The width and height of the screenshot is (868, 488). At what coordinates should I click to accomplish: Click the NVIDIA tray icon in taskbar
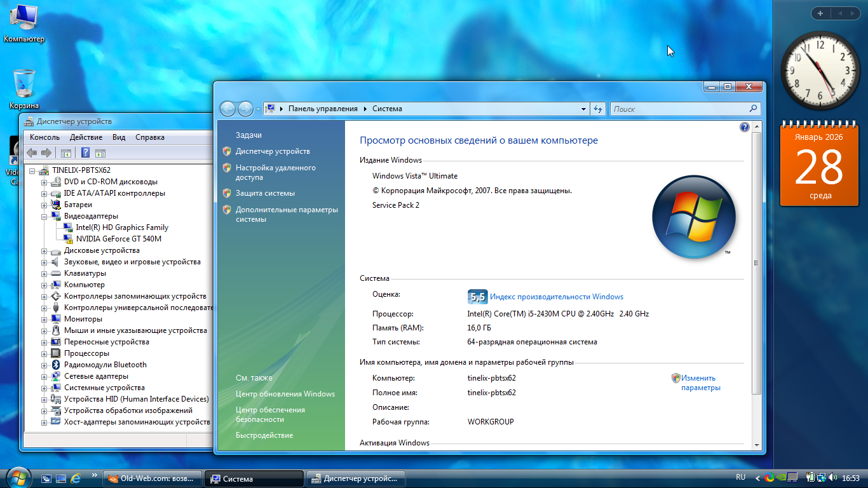click(x=781, y=478)
